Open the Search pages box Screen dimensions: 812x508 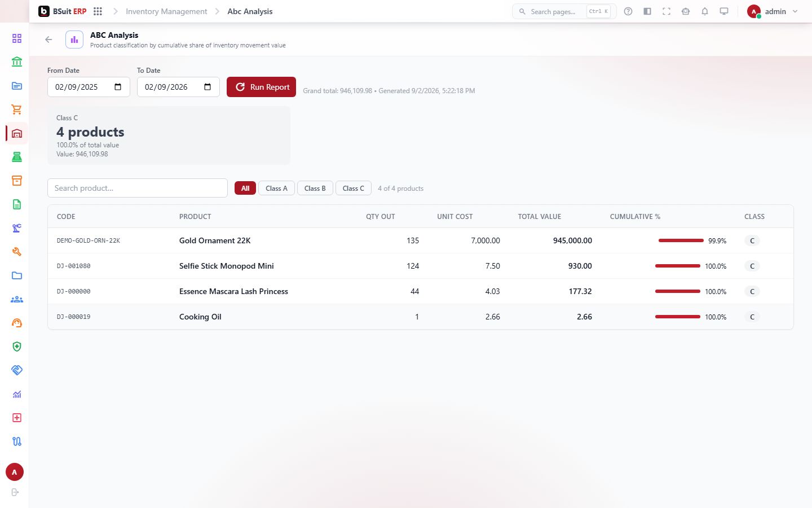pyautogui.click(x=564, y=11)
